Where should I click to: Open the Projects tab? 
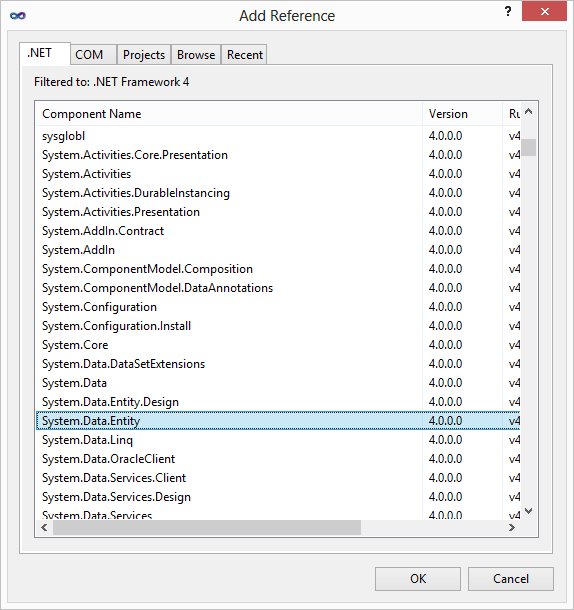(144, 54)
